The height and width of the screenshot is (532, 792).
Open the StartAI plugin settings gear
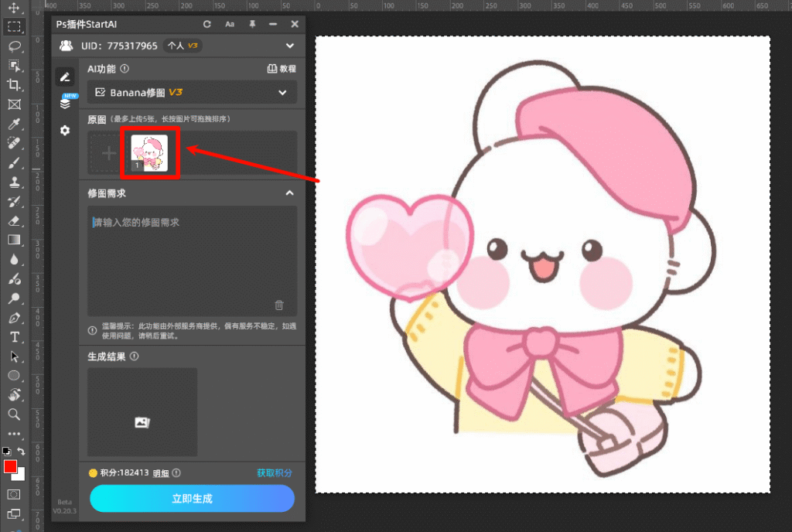(x=65, y=131)
